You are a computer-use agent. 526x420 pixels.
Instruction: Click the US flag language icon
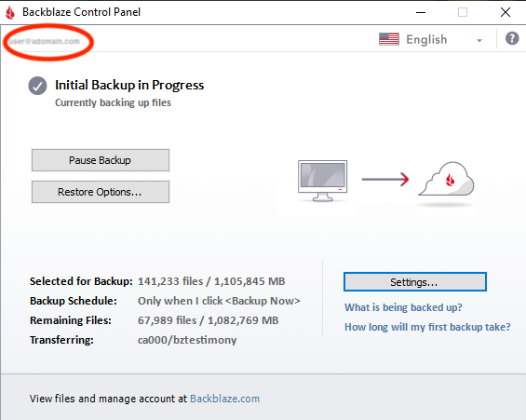tap(389, 39)
